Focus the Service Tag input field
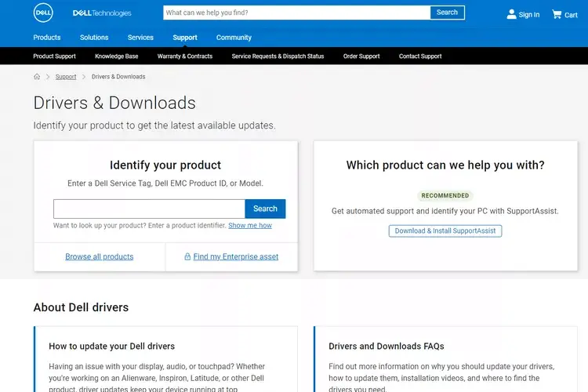 pos(149,209)
